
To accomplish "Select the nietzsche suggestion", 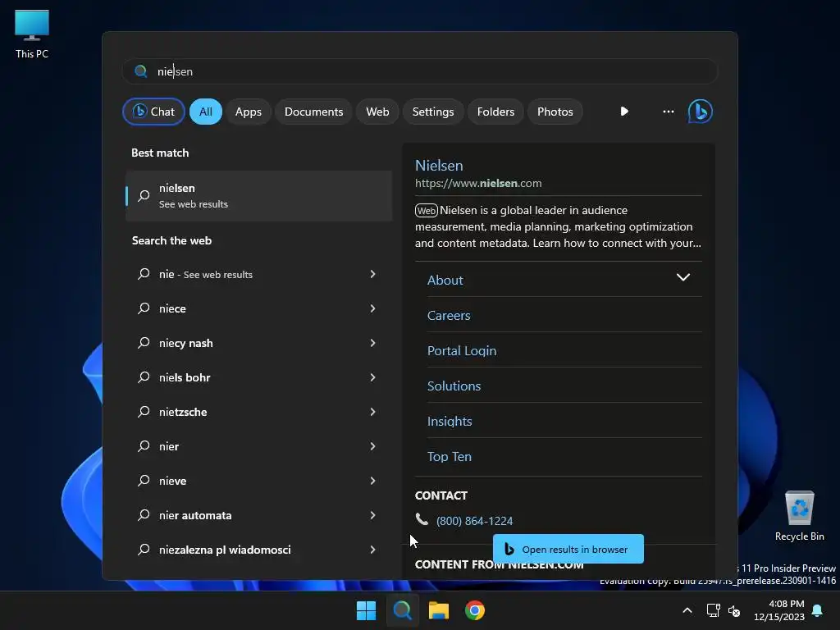I will tap(183, 412).
